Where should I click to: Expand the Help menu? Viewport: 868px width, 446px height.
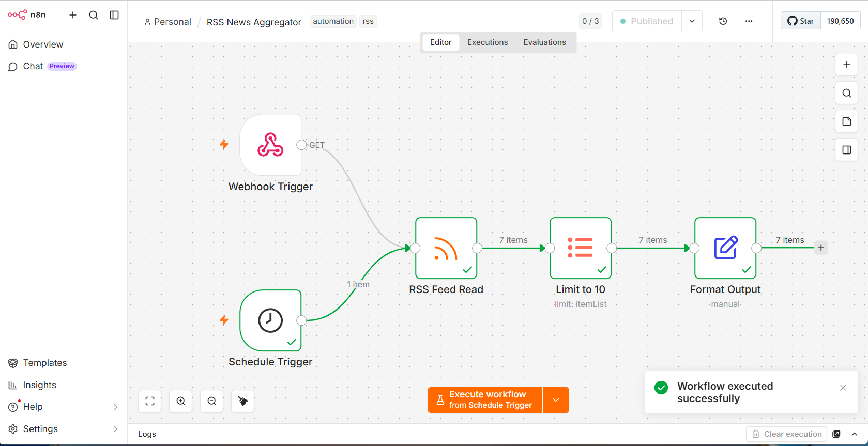(x=64, y=407)
